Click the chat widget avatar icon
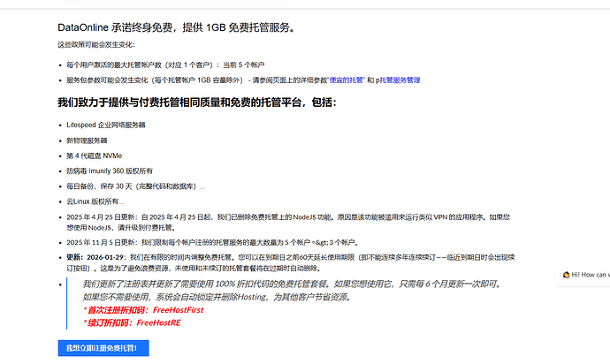 566,275
